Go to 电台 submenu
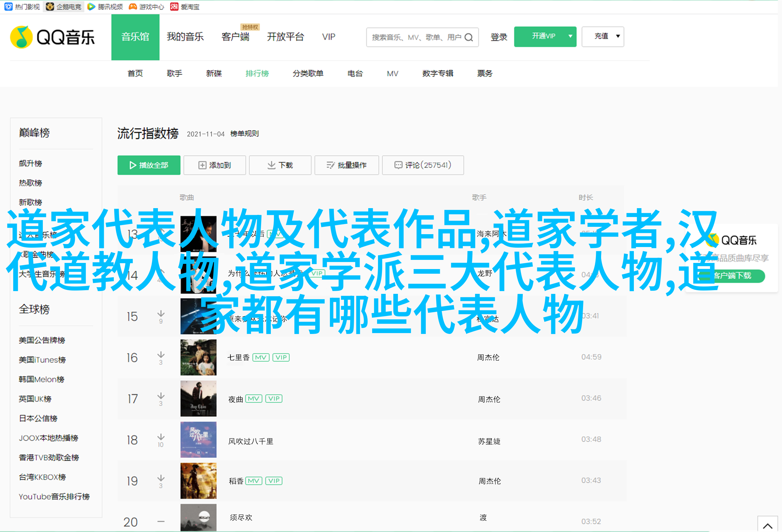The height and width of the screenshot is (532, 782). [355, 73]
